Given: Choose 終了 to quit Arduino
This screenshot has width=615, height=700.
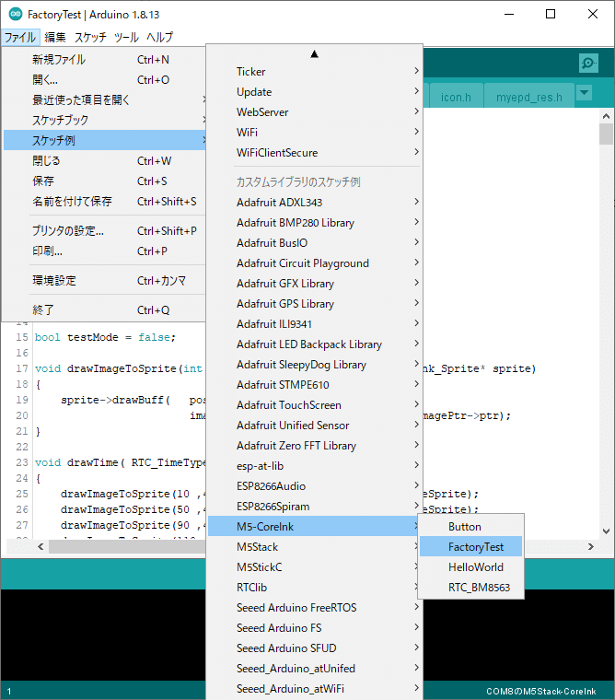Looking at the screenshot, I should coord(104,309).
